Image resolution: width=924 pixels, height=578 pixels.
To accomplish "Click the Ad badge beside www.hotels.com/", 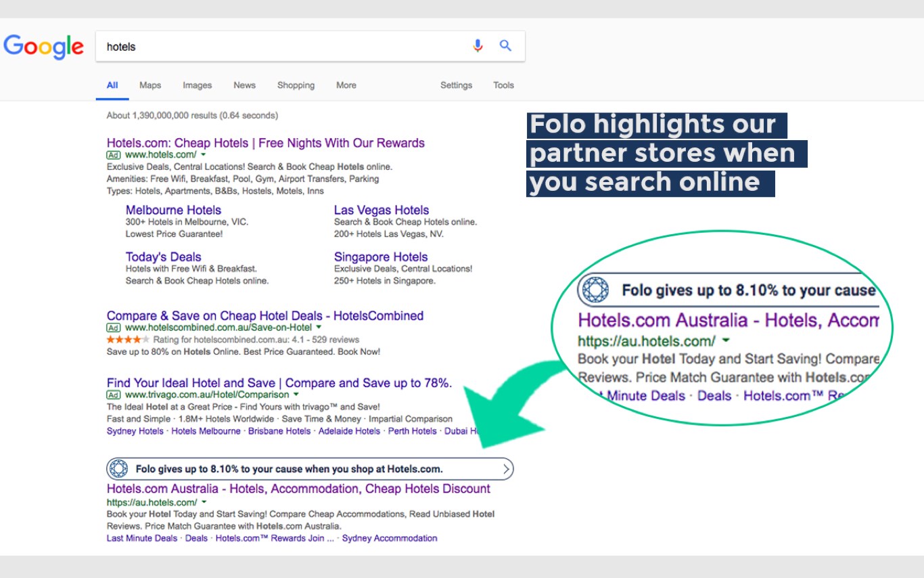I will (x=114, y=155).
